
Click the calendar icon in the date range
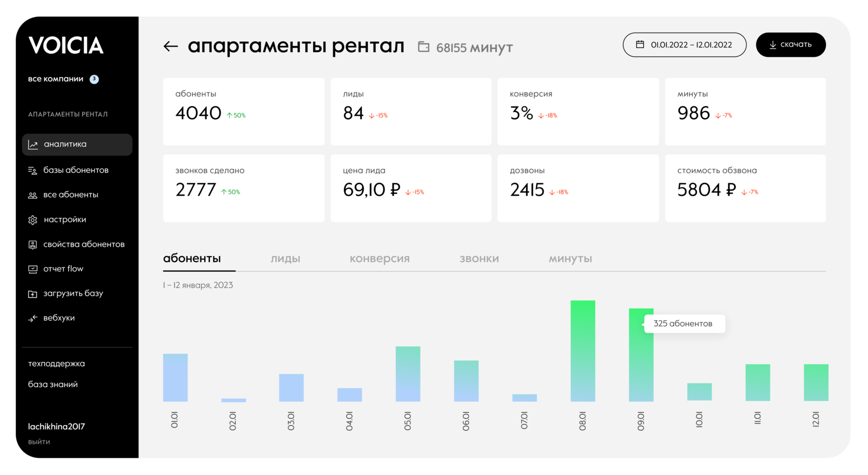pyautogui.click(x=640, y=44)
